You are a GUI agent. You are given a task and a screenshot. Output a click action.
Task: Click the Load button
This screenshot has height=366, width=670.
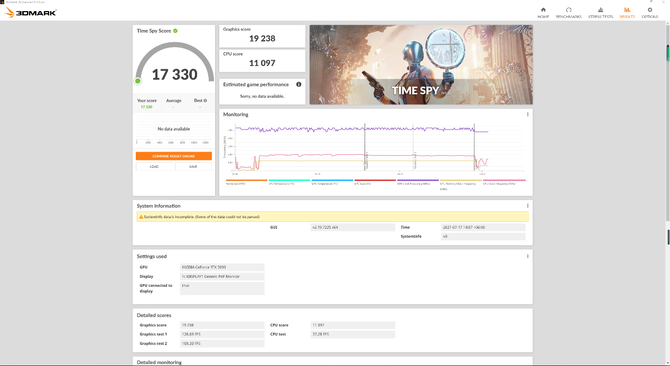(x=154, y=167)
